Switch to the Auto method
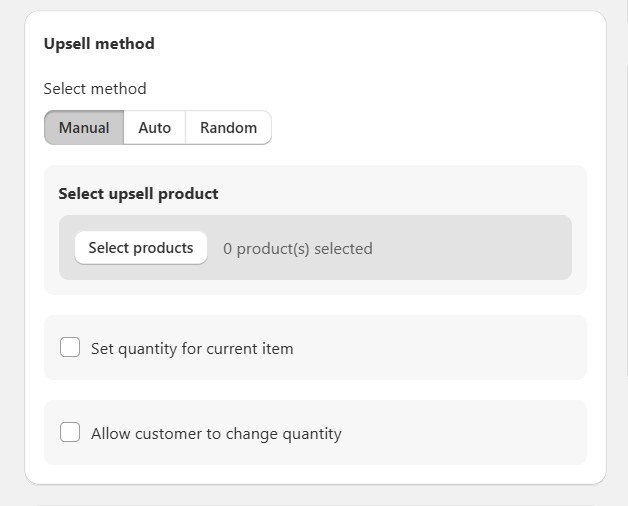The width and height of the screenshot is (628, 506). tap(155, 128)
